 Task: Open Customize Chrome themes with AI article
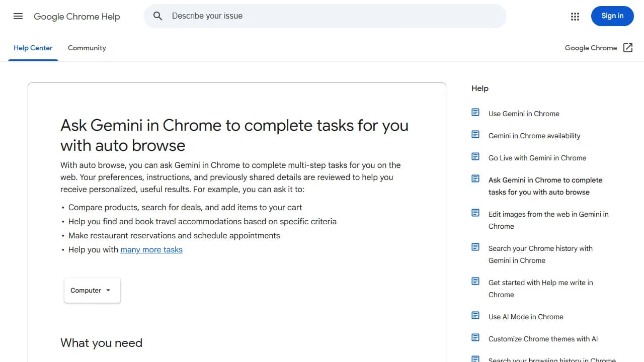click(x=543, y=339)
